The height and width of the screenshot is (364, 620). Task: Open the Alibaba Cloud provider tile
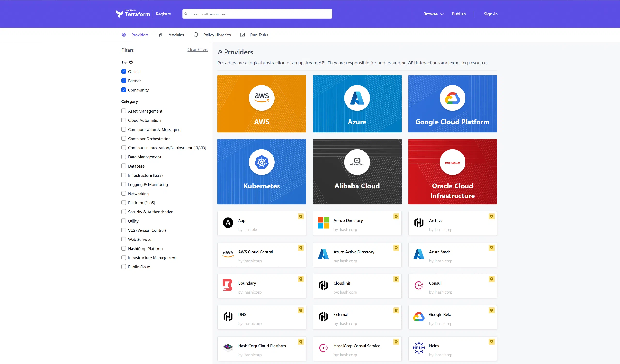[357, 172]
